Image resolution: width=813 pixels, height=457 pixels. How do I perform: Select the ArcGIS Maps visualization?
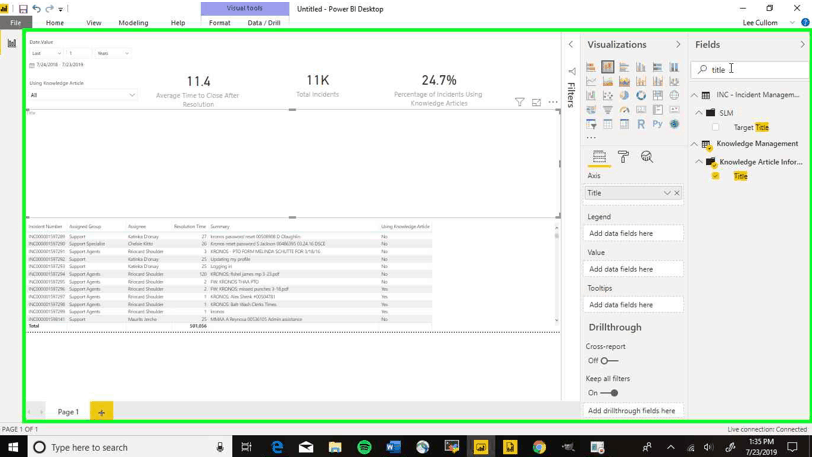[674, 124]
